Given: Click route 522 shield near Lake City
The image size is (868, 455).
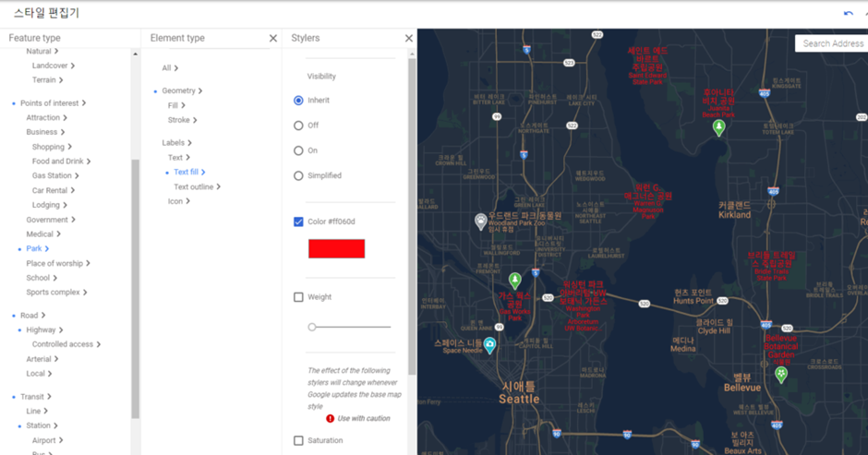Looking at the screenshot, I should (x=572, y=126).
